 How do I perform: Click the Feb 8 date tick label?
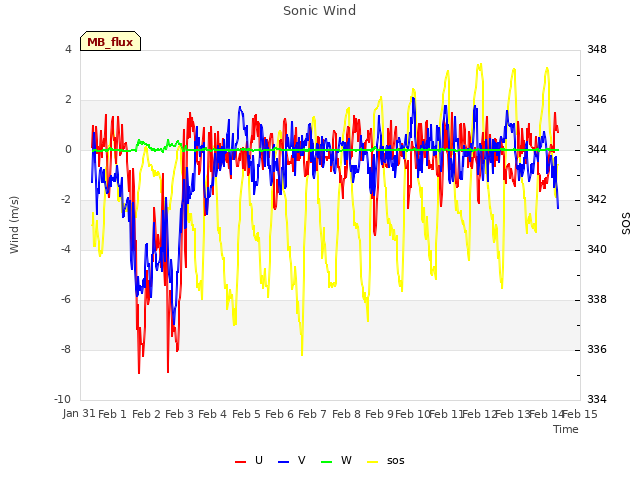(346, 414)
